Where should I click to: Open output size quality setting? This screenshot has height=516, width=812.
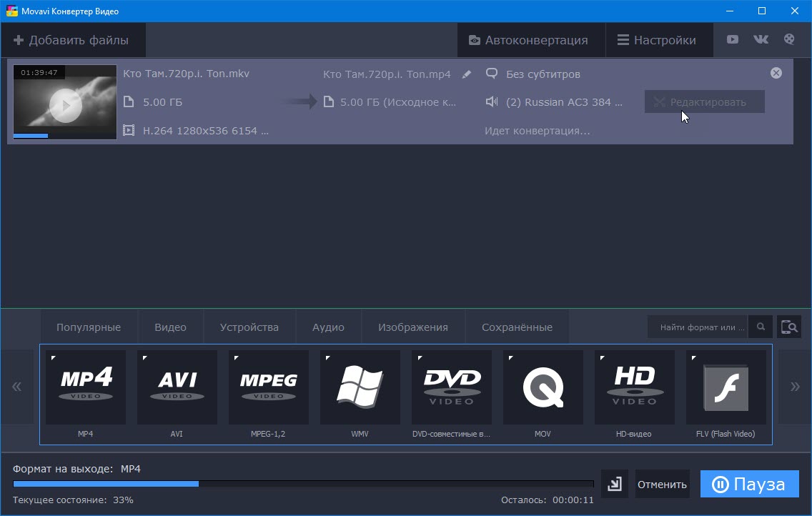point(397,102)
